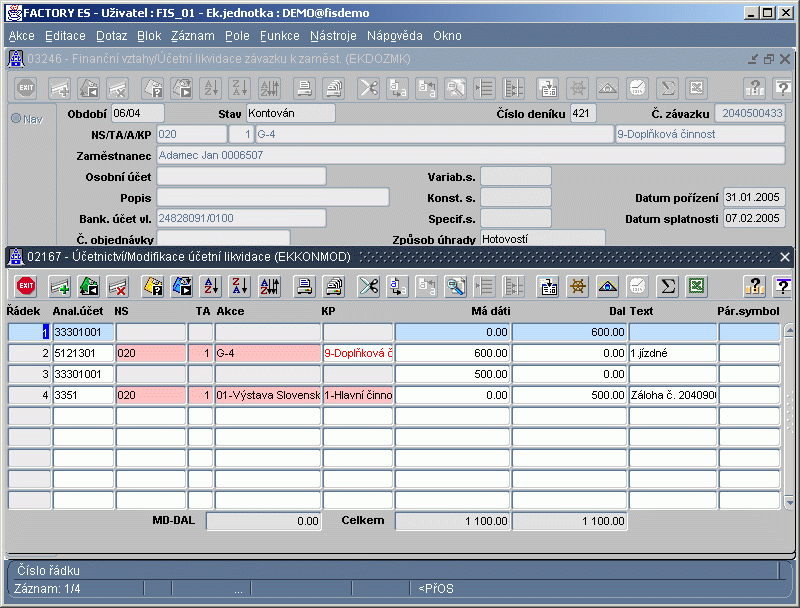Sort ascending with the A-Z icon
Viewport: 800px width, 608px height.
pyautogui.click(x=211, y=287)
